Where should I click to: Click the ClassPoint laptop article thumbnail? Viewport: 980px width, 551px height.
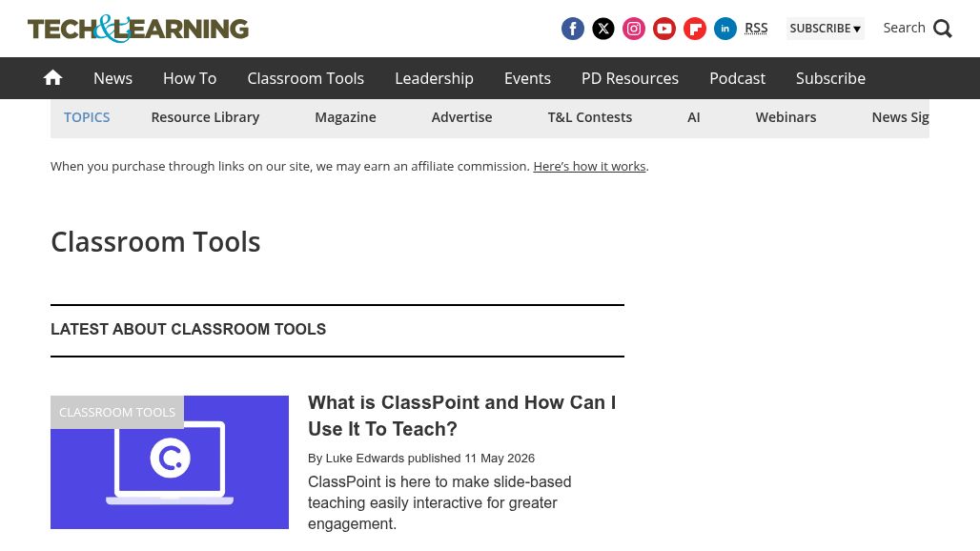[x=170, y=462]
